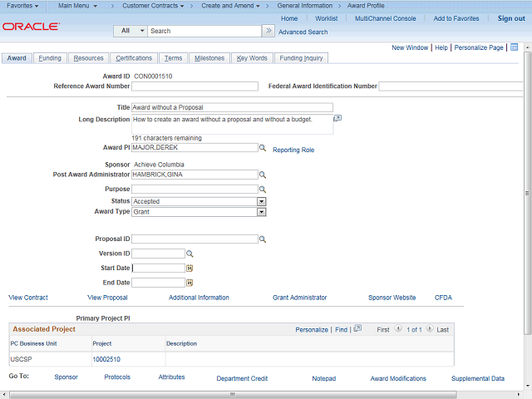Switch to the Funding Inquiry tab

pos(302,58)
